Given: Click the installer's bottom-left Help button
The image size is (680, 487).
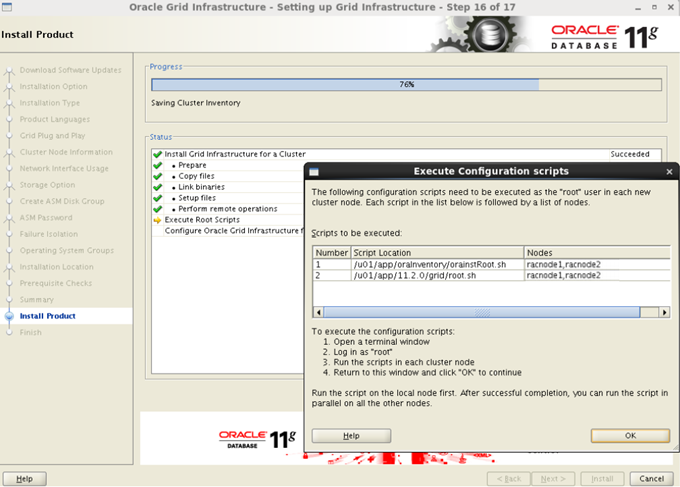Looking at the screenshot, I should (x=24, y=479).
